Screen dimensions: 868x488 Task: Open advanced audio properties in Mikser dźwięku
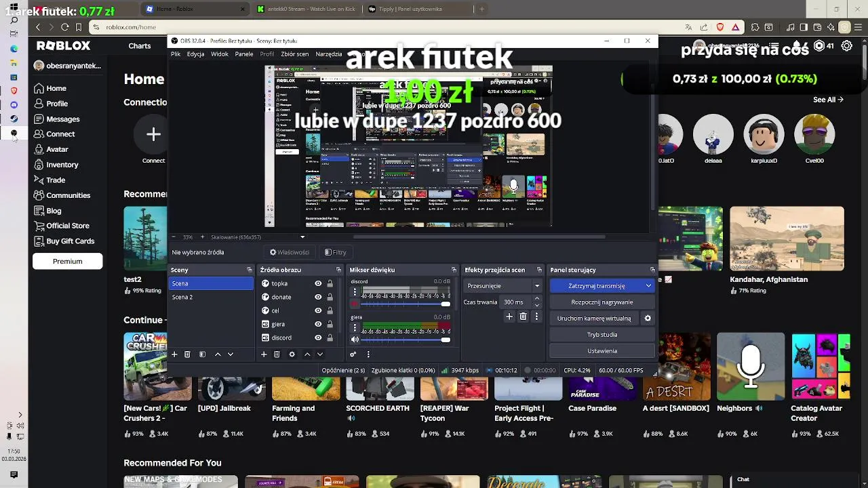353,354
